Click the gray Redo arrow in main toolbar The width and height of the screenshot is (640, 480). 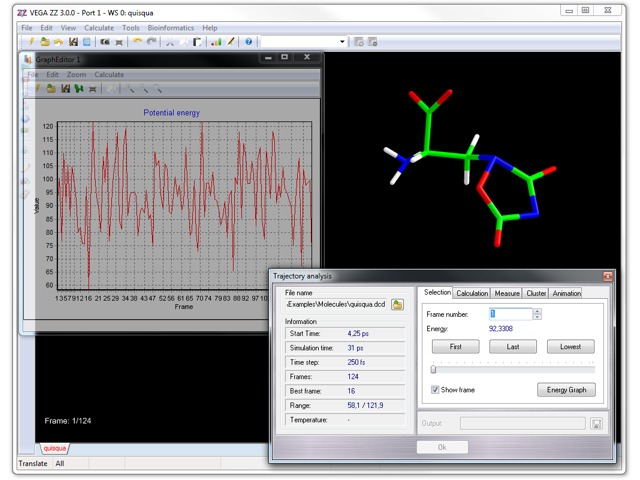click(151, 41)
